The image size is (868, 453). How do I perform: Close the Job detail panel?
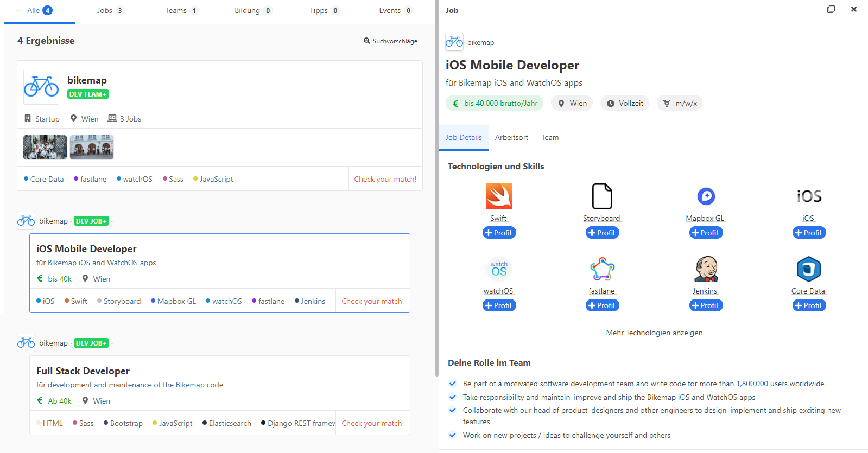click(853, 10)
